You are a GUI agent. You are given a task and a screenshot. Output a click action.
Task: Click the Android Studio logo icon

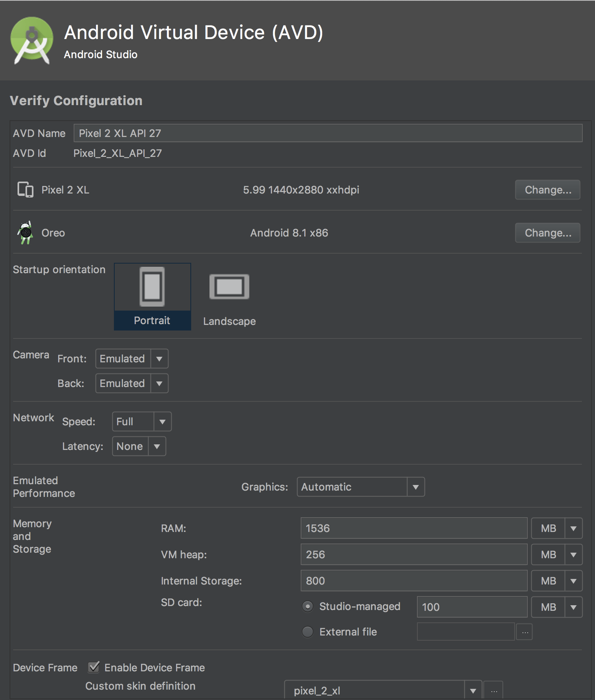click(x=32, y=40)
